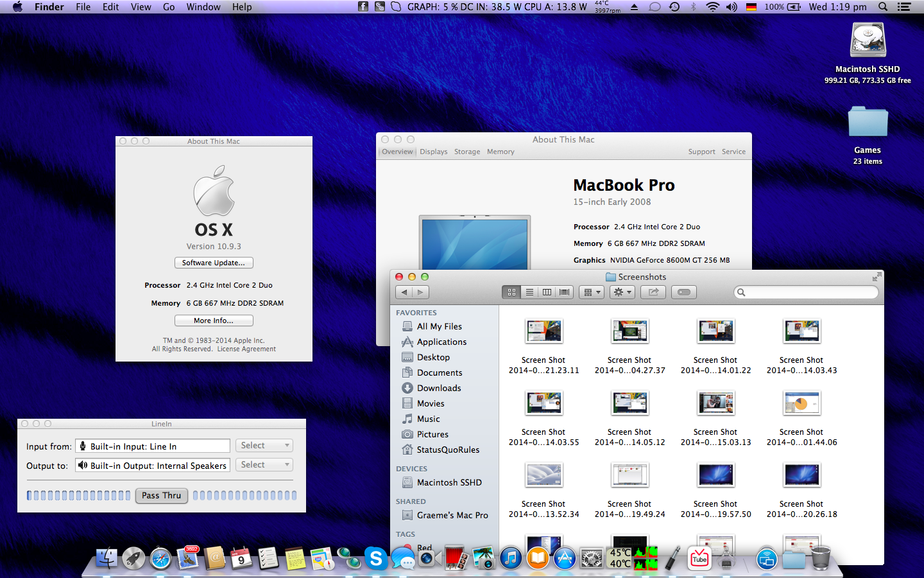This screenshot has width=924, height=578.
Task: Launch Safari from the Dock
Action: (160, 558)
